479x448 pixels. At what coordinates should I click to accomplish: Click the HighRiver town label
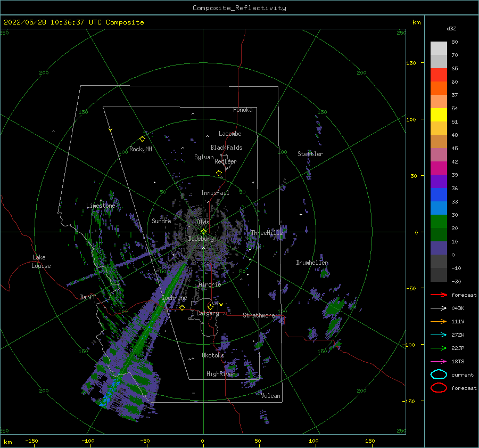click(x=220, y=374)
